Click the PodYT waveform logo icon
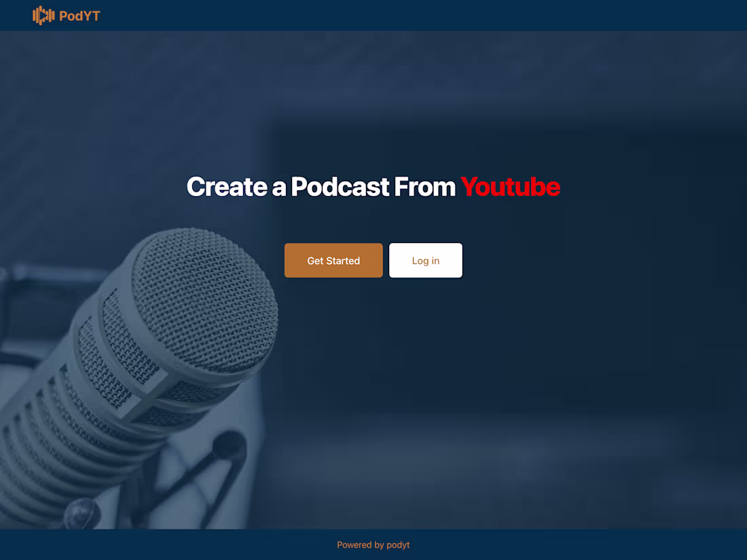Image resolution: width=747 pixels, height=560 pixels. pos(43,16)
